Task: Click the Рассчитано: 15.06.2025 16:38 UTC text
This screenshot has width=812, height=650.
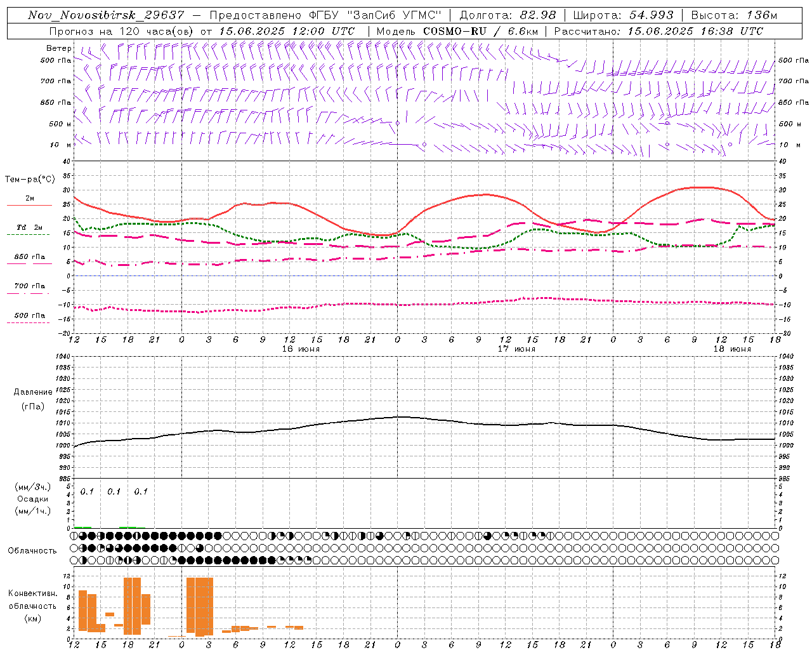Action: [x=658, y=31]
